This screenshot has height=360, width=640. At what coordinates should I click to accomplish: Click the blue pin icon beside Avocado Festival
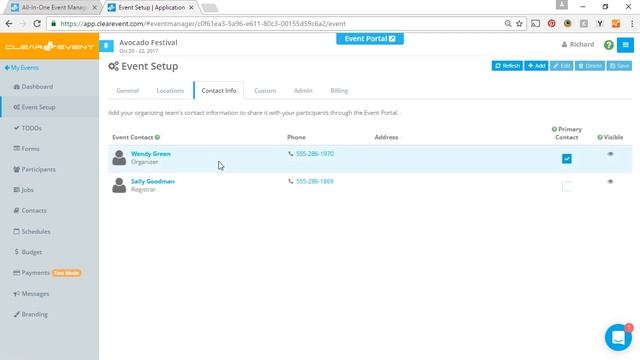coord(106,46)
